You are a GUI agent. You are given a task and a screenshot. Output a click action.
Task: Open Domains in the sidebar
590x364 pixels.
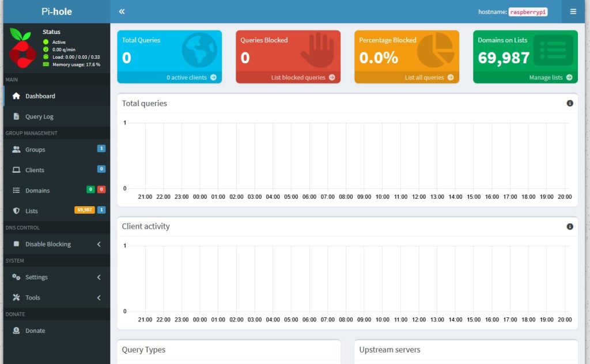(x=37, y=191)
